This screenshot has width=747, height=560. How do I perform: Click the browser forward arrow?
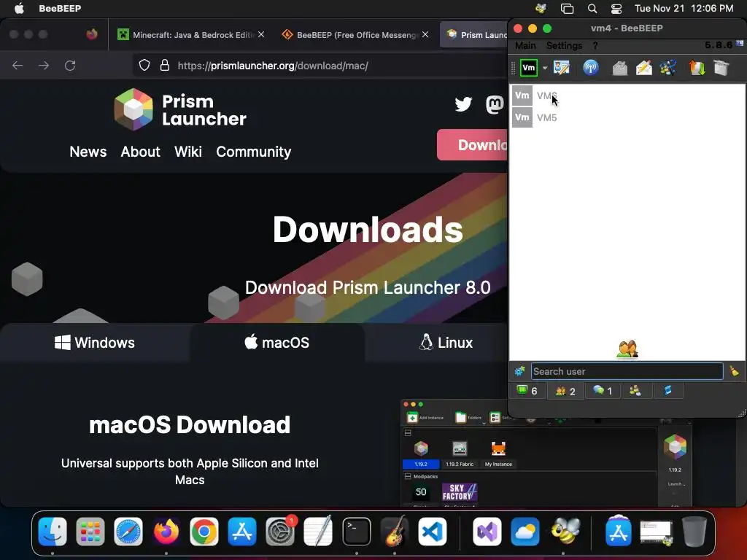point(44,65)
